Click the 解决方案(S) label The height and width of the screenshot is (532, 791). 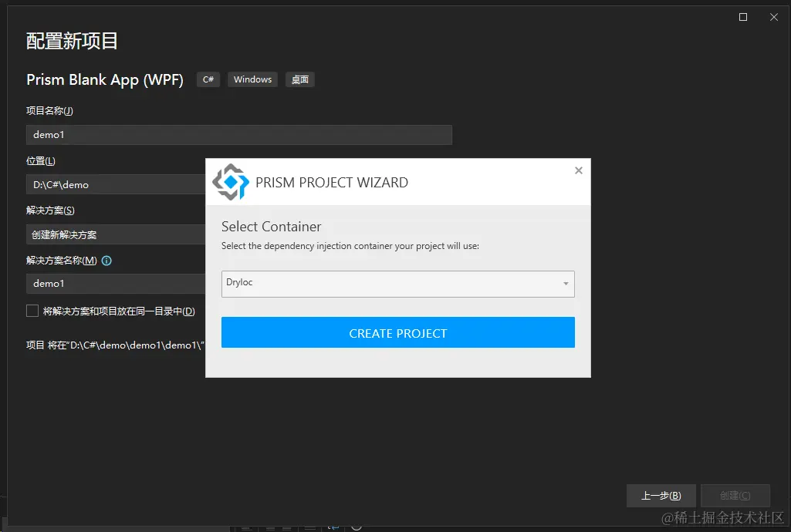pyautogui.click(x=50, y=210)
